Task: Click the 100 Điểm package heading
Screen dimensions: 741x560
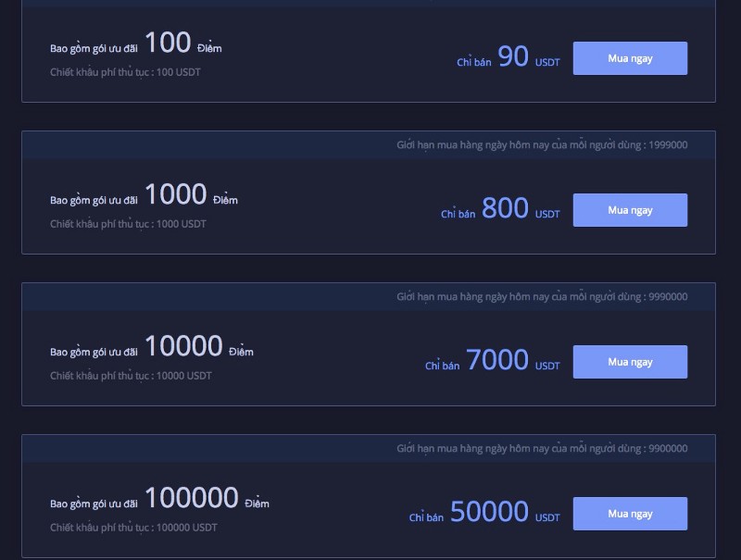Action: coord(135,43)
